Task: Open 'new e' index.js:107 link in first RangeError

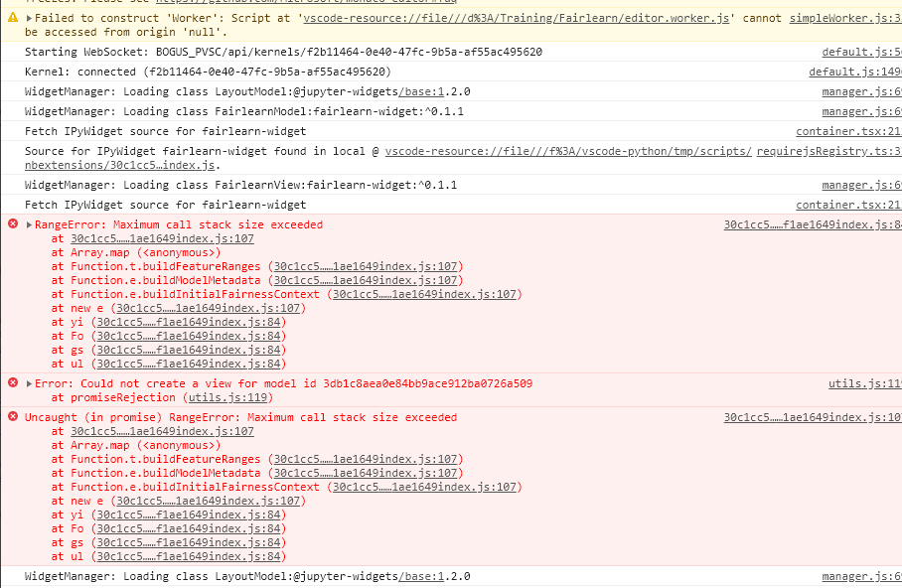Action: (209, 308)
